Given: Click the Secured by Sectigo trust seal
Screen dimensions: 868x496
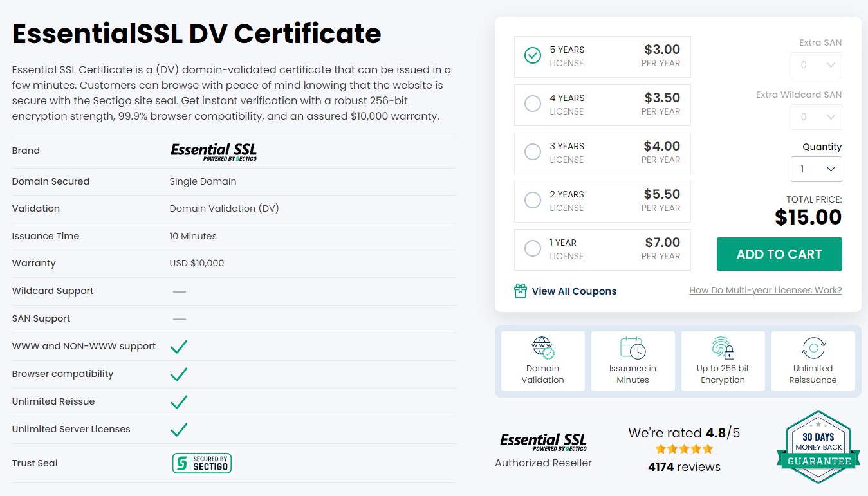Looking at the screenshot, I should coord(202,463).
